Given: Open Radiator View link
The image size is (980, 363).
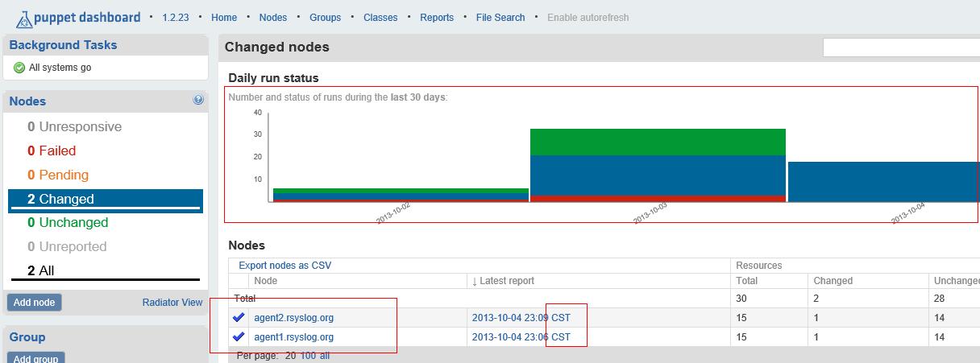Looking at the screenshot, I should click(x=172, y=303).
